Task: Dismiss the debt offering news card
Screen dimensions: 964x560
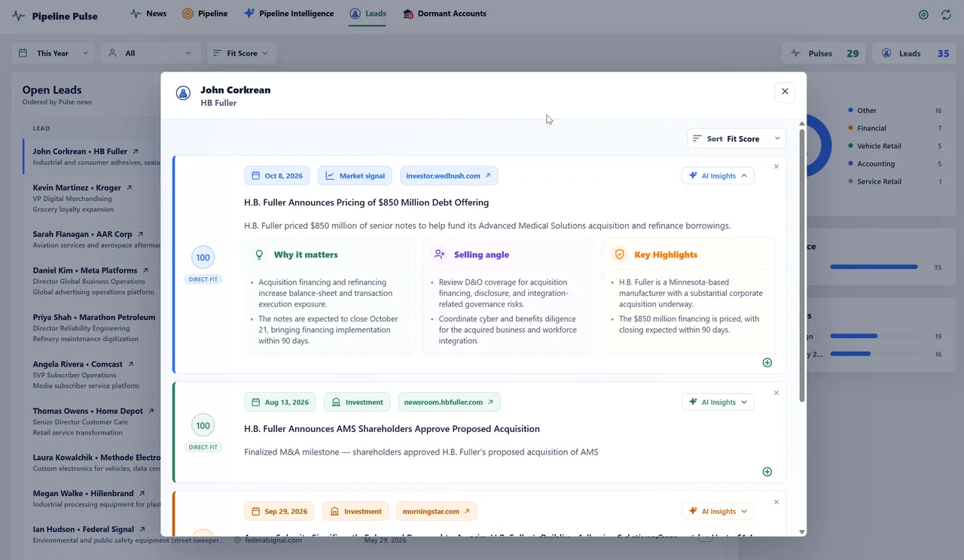Action: (776, 166)
